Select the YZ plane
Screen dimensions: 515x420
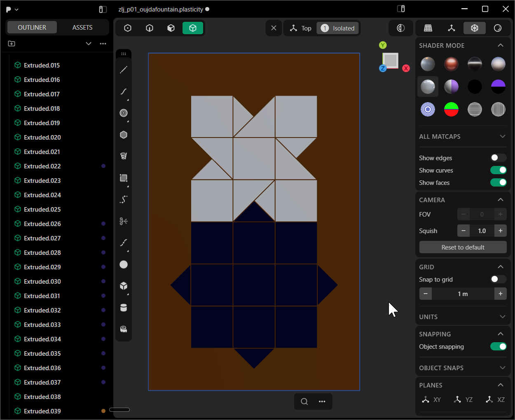tap(463, 399)
